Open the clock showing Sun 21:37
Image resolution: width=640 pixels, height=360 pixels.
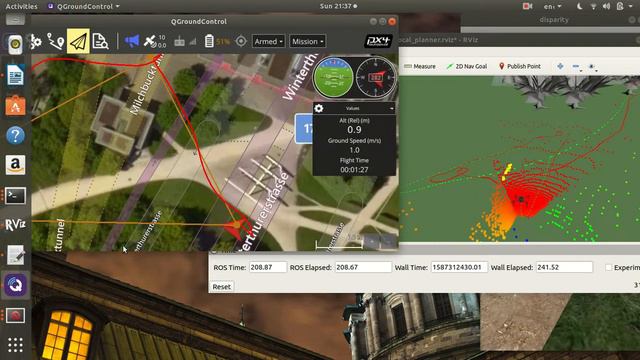tap(338, 6)
